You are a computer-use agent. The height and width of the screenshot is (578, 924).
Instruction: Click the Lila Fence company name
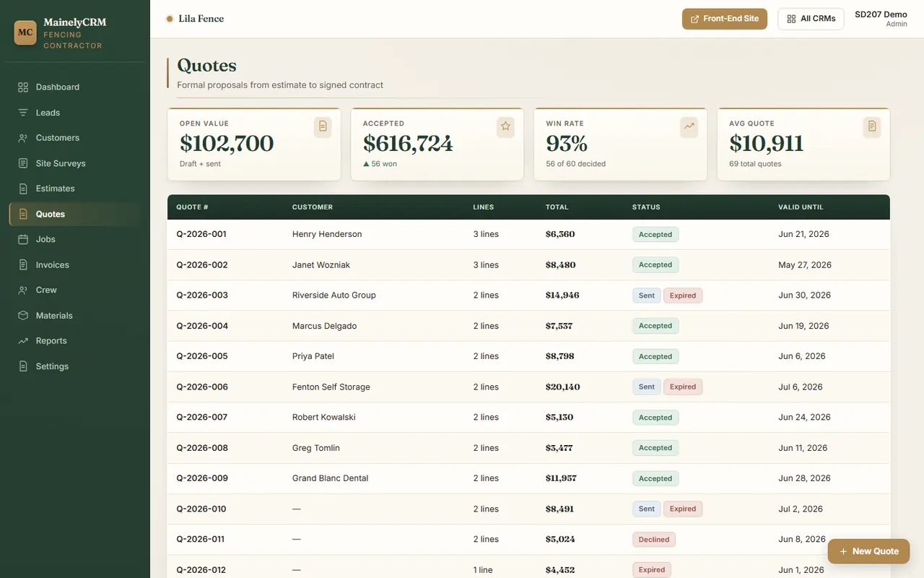[201, 19]
